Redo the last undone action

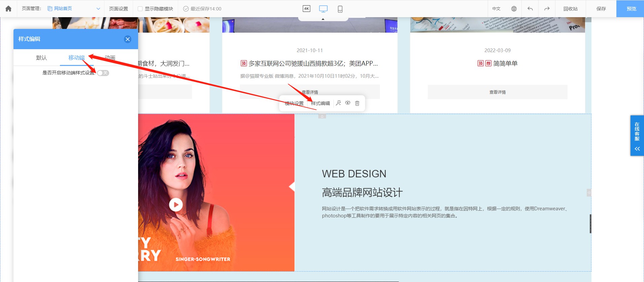(x=547, y=9)
